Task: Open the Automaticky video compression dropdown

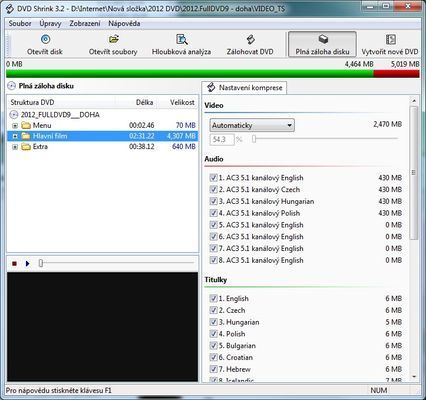Action: (x=252, y=125)
